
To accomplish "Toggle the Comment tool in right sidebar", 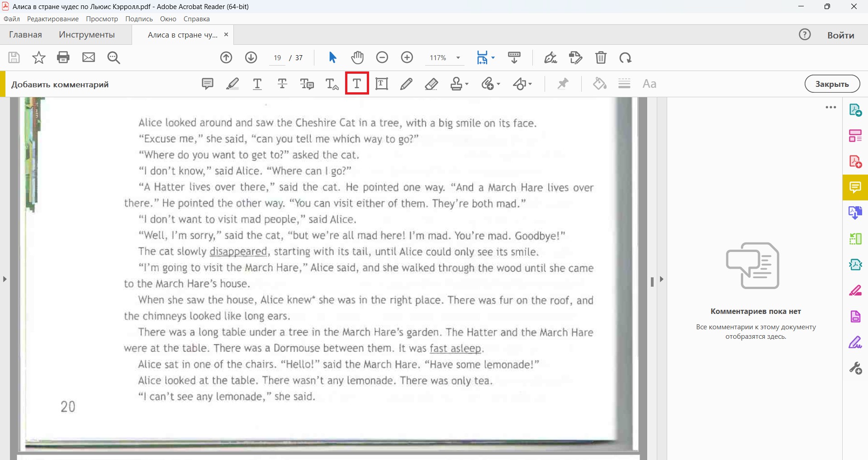I will pyautogui.click(x=855, y=187).
